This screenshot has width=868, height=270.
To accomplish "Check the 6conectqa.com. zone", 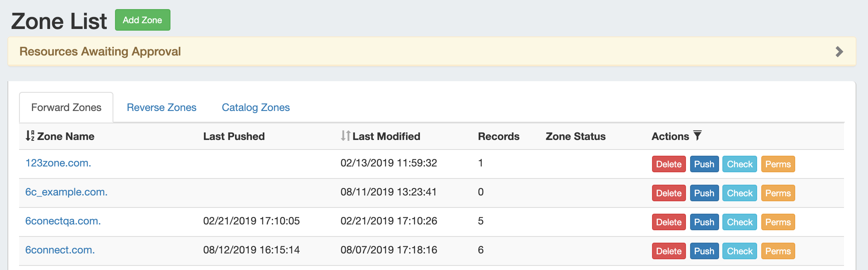I will tap(740, 222).
